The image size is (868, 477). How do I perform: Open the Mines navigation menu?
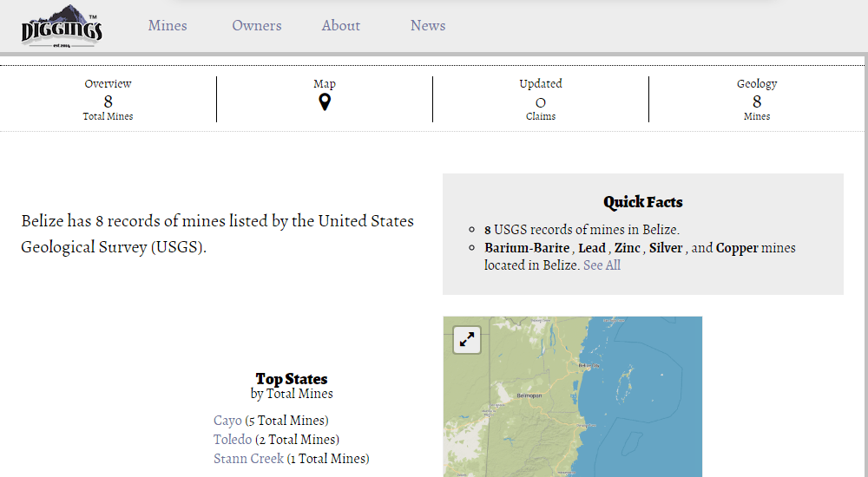(x=168, y=26)
